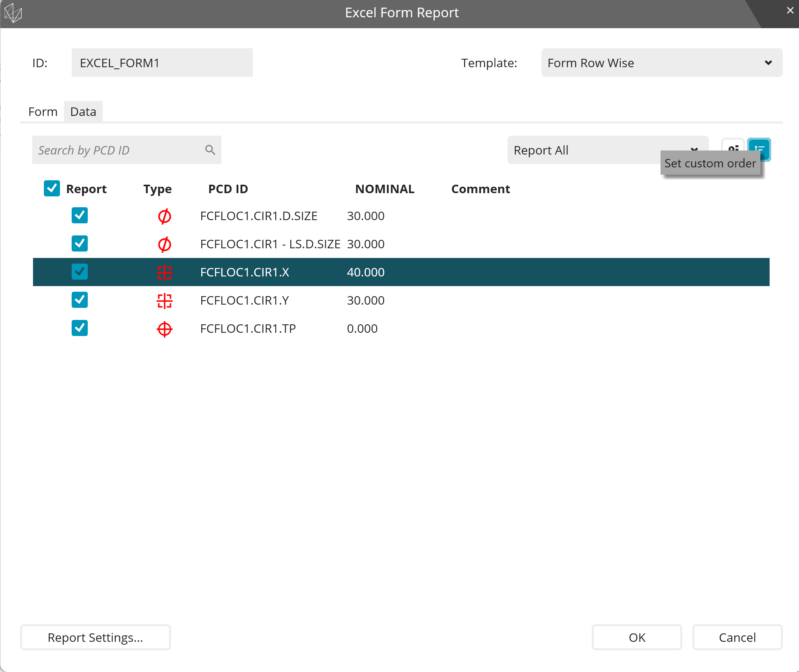The height and width of the screenshot is (672, 799).
Task: Open the Template dropdown
Action: coord(662,63)
